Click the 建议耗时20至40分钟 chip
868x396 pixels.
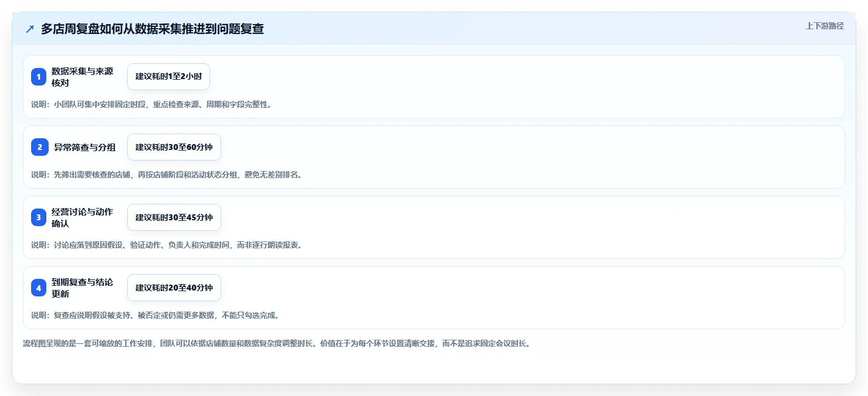pos(174,288)
